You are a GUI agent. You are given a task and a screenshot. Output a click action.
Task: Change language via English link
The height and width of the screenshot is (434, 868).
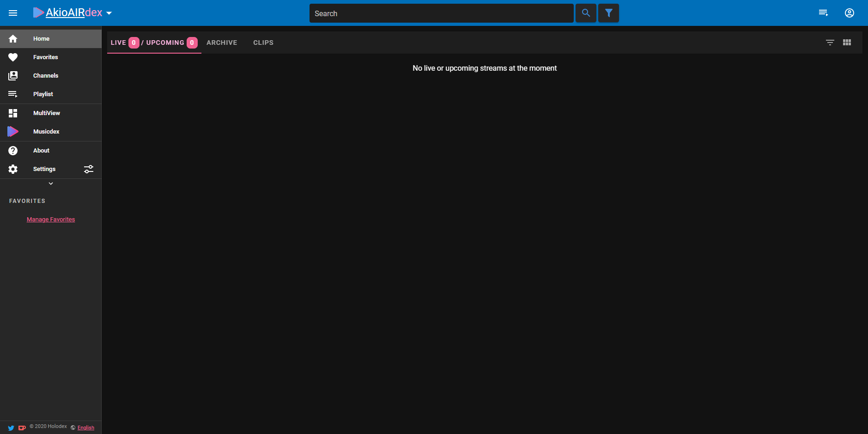pyautogui.click(x=86, y=428)
